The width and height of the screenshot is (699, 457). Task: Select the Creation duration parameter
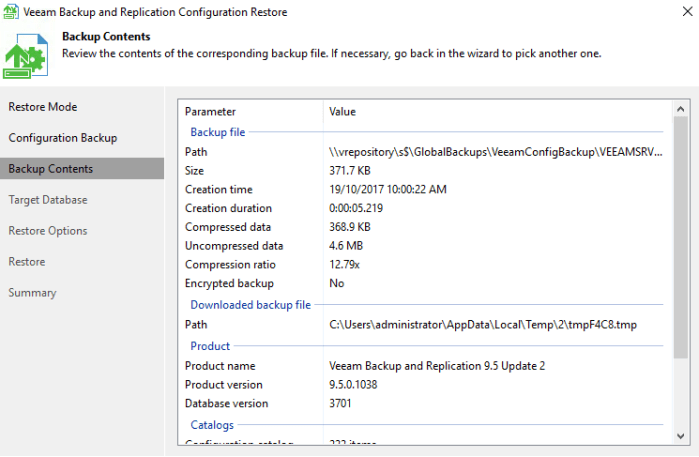(x=229, y=208)
